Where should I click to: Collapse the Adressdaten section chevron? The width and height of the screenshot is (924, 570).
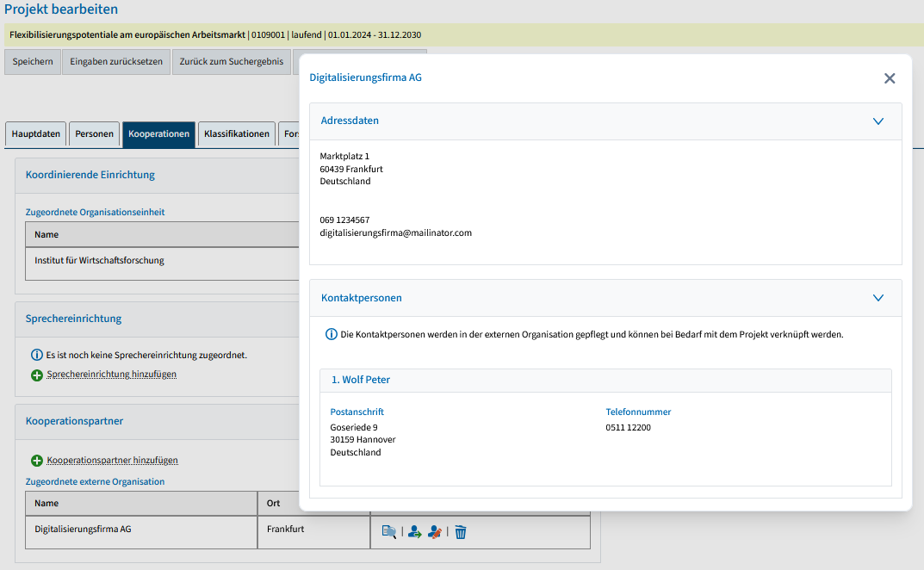click(x=878, y=121)
